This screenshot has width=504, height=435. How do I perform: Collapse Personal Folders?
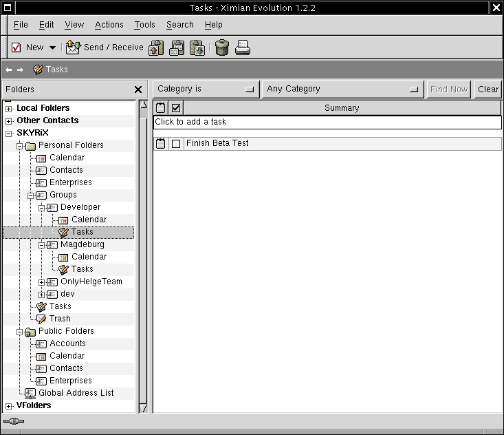click(x=20, y=146)
